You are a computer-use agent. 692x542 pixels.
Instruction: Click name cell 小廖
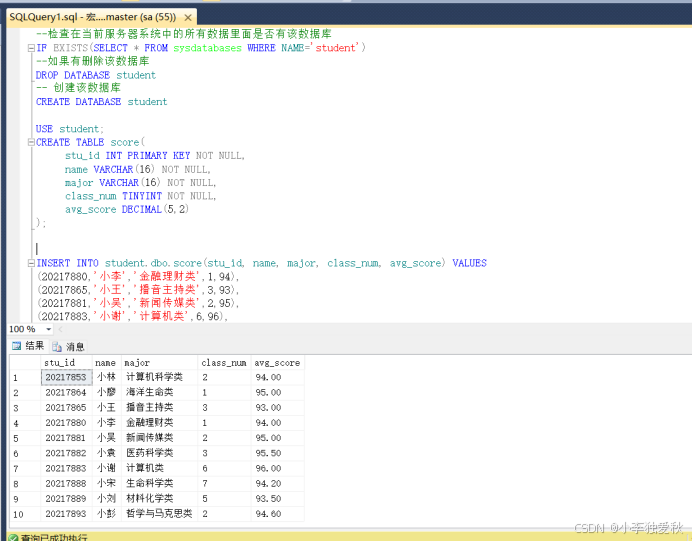(106, 392)
